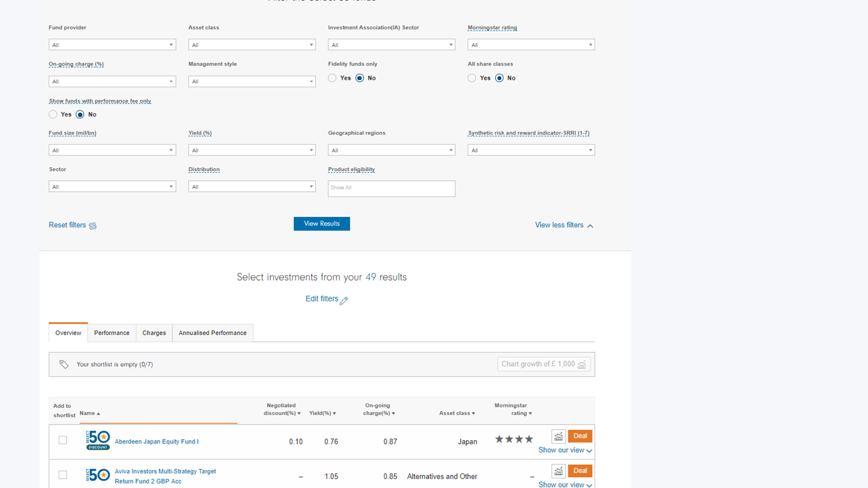The width and height of the screenshot is (868, 488).
Task: Open chart icon for Aviva Investors Multi-Strategy fund
Action: tap(558, 471)
